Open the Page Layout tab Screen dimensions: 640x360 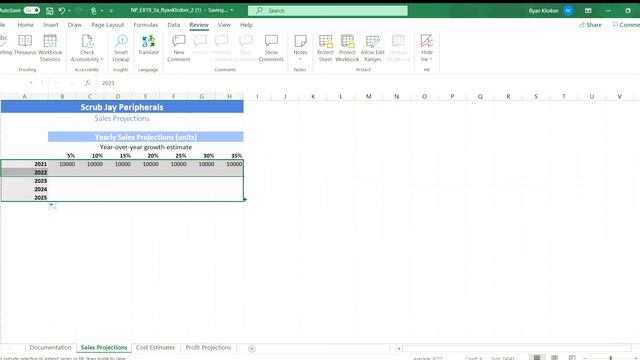point(107,25)
